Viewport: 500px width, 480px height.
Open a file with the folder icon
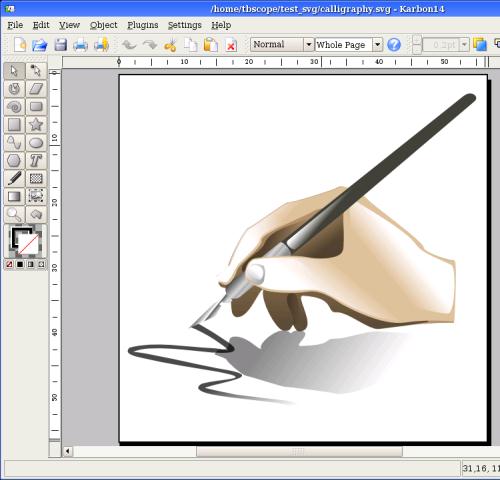(x=40, y=45)
